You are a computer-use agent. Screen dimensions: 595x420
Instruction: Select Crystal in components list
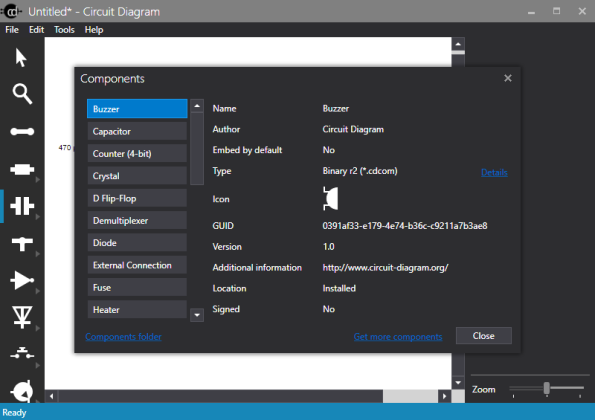pos(137,176)
